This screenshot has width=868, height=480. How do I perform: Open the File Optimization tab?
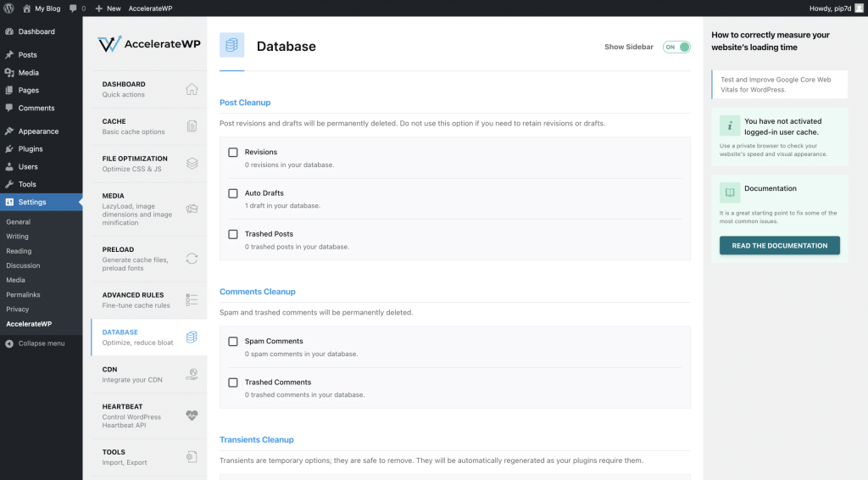point(149,164)
